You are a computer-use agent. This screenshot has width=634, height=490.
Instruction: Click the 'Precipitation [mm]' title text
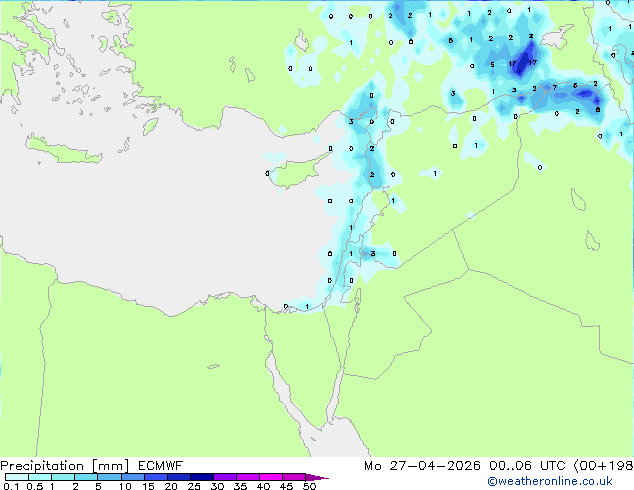coord(65,466)
